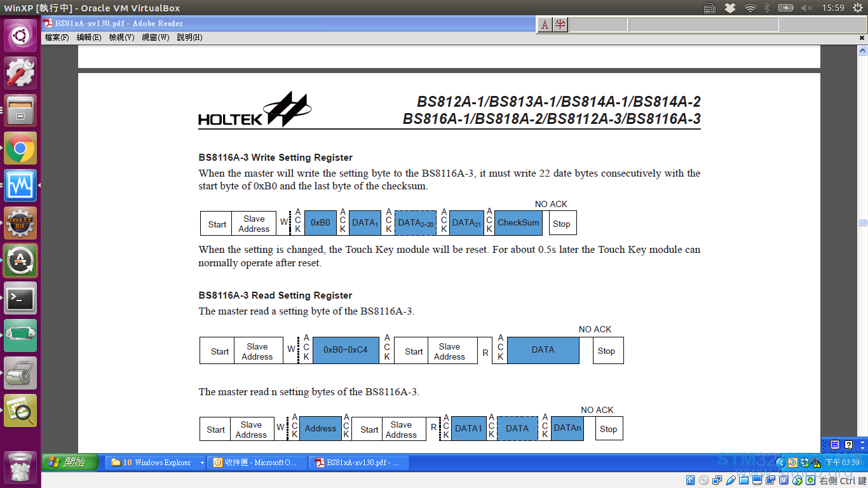The height and width of the screenshot is (488, 868).
Task: Click the Holtek logo in the PDF
Action: (x=255, y=110)
